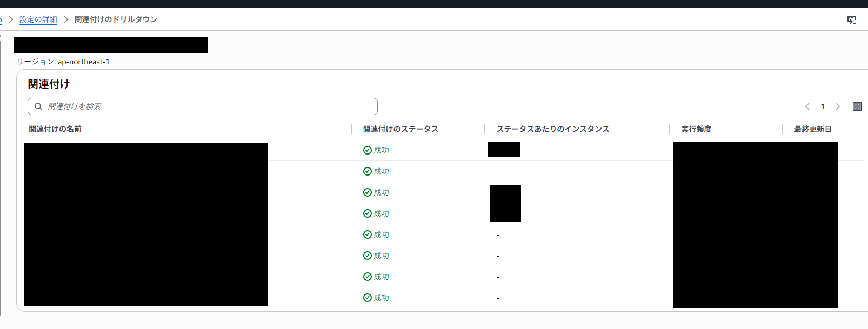
Task: Open the CloudShell terminal icon at top right
Action: click(x=852, y=20)
